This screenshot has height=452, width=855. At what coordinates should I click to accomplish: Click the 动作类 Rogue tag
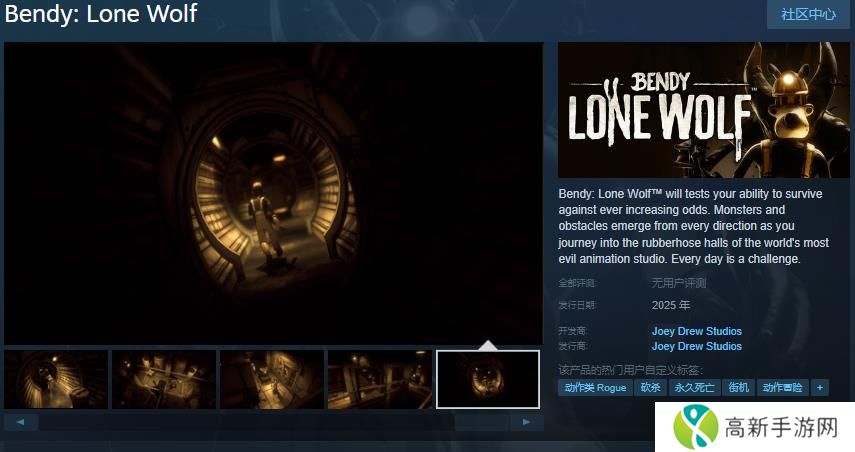tap(595, 387)
